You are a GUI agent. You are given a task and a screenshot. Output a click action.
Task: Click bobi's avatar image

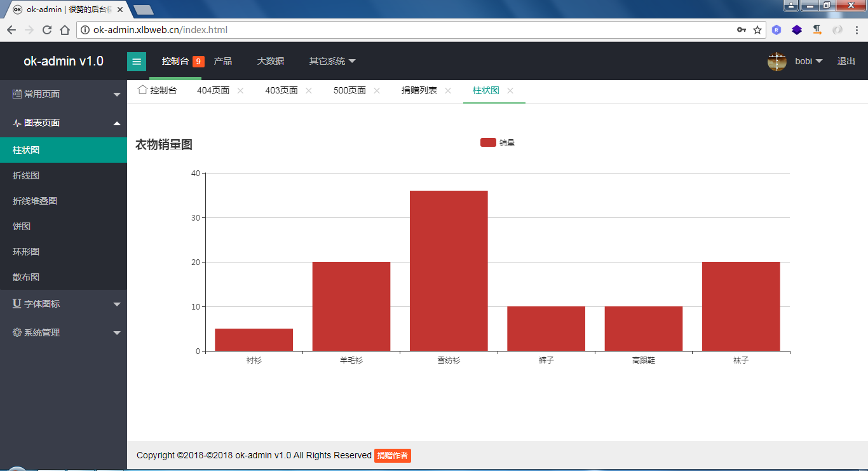pos(776,61)
